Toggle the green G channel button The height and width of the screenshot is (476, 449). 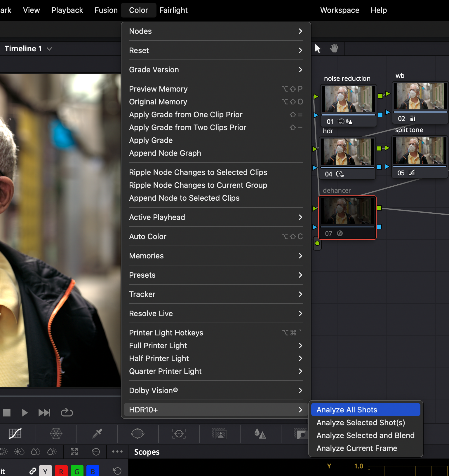[77, 471]
